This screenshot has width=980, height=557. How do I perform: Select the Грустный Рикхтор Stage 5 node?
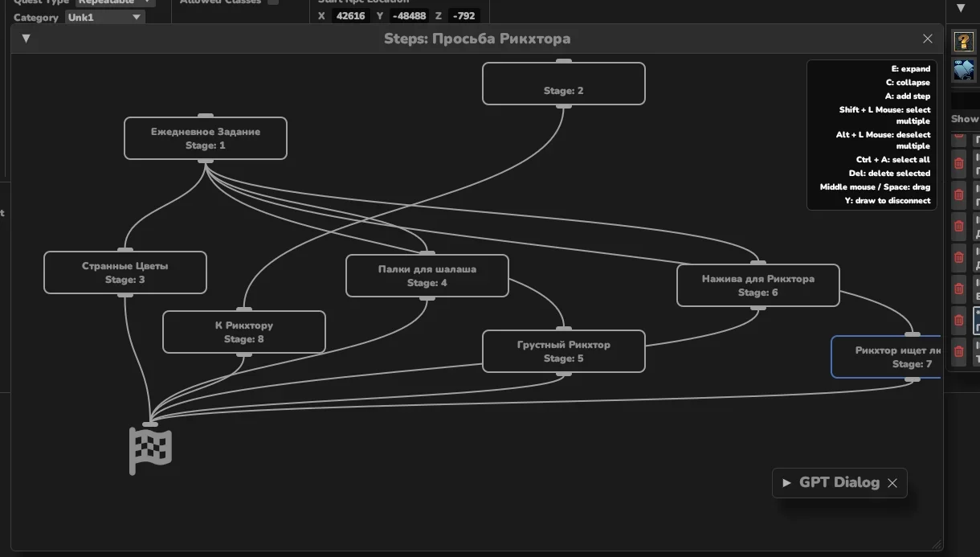(x=564, y=351)
